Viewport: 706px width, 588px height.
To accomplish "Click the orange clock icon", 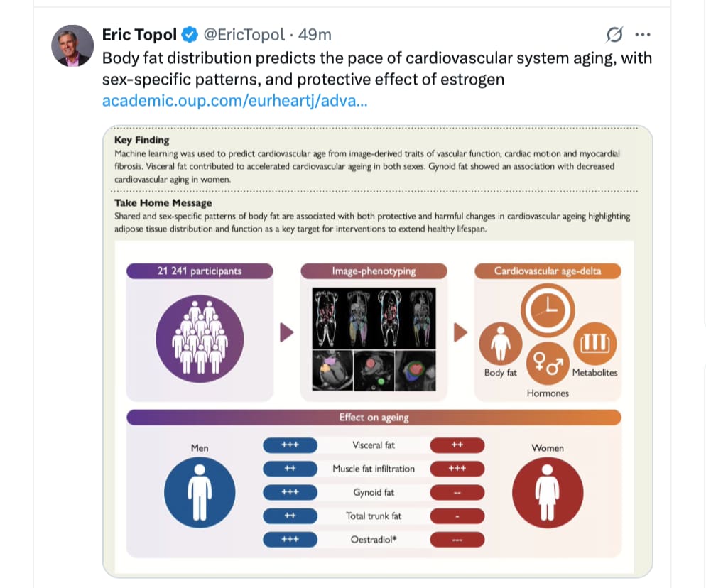I will [548, 310].
